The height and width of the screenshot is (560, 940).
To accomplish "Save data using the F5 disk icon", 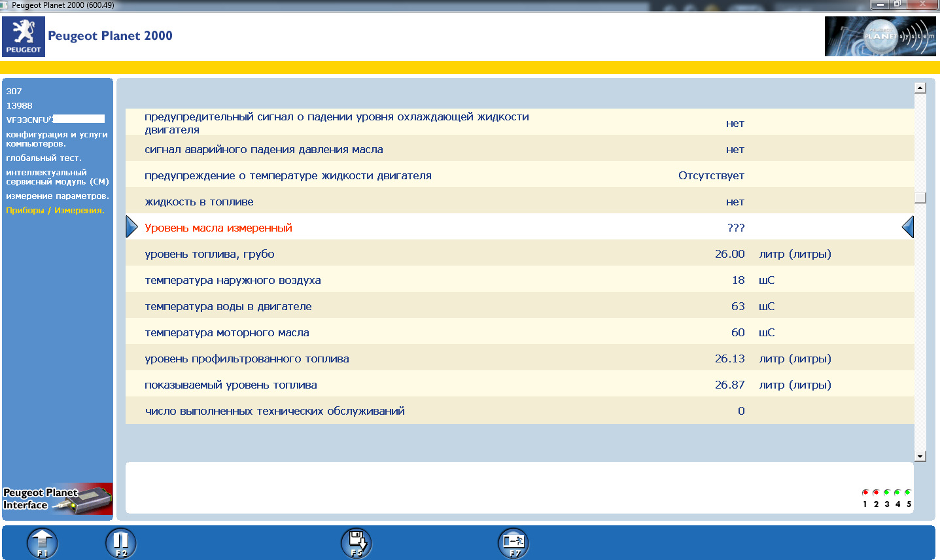I will 357,543.
